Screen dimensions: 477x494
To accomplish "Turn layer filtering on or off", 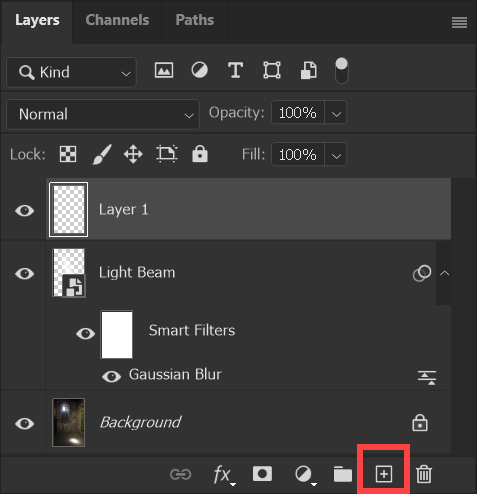I will (341, 70).
